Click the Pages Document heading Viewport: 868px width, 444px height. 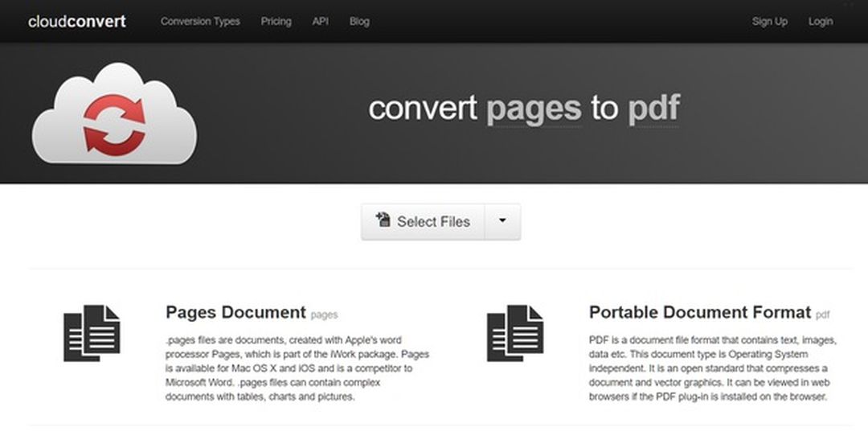[x=235, y=312]
